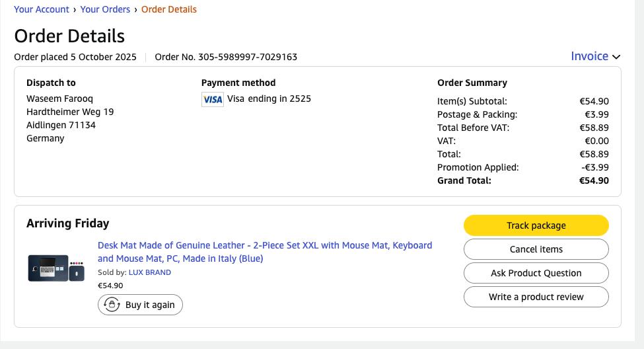This screenshot has height=349, width=644.
Task: Select Write a product review
Action: pos(536,297)
